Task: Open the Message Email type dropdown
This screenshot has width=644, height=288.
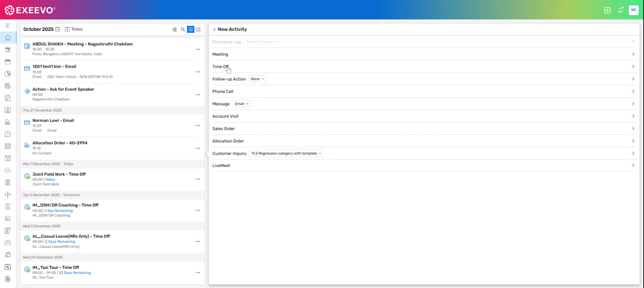Action: (x=241, y=104)
